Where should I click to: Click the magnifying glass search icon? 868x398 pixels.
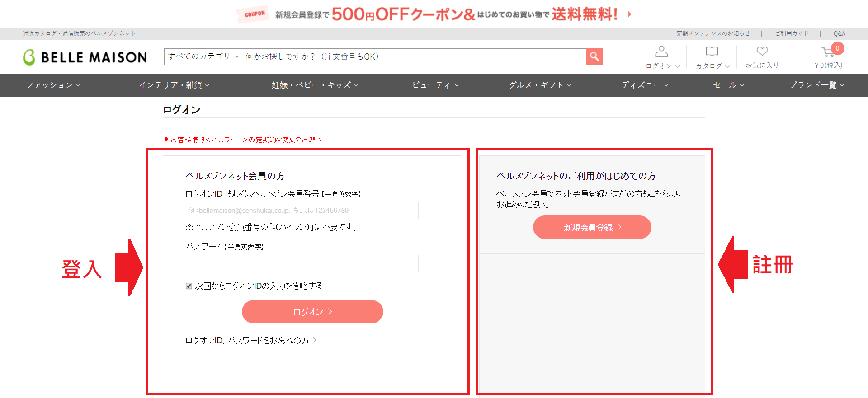(x=594, y=56)
